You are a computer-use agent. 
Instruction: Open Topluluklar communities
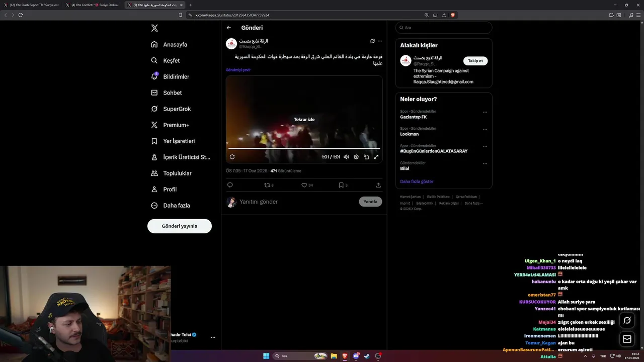coord(171,173)
